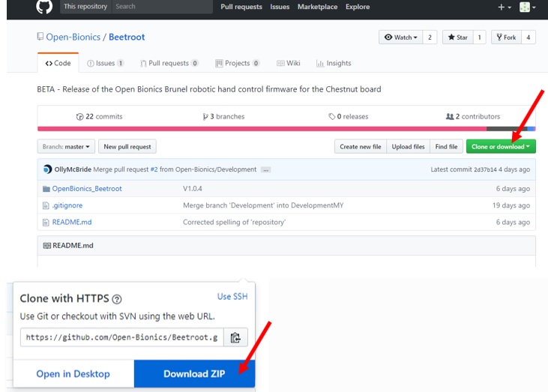Screen dimensions: 548x392
Task: Switch to the Issues tab
Action: (105, 63)
